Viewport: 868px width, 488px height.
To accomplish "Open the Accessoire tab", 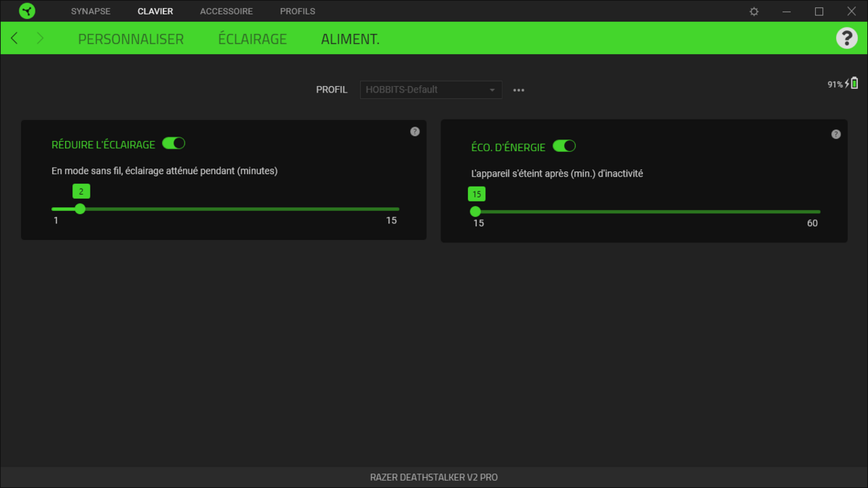I will [x=226, y=12].
